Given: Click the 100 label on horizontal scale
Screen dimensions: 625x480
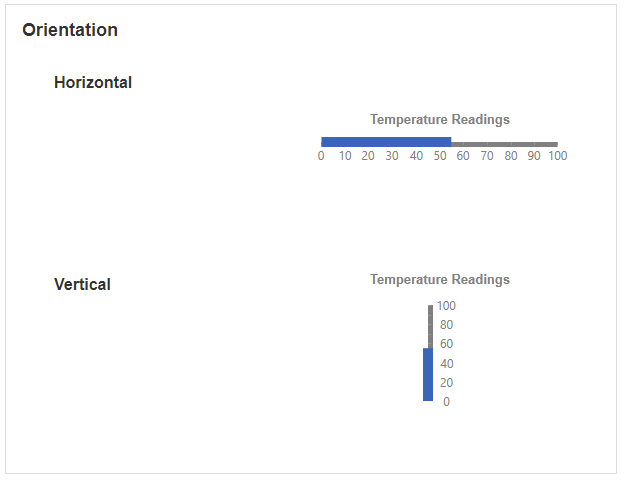Looking at the screenshot, I should coord(557,155).
